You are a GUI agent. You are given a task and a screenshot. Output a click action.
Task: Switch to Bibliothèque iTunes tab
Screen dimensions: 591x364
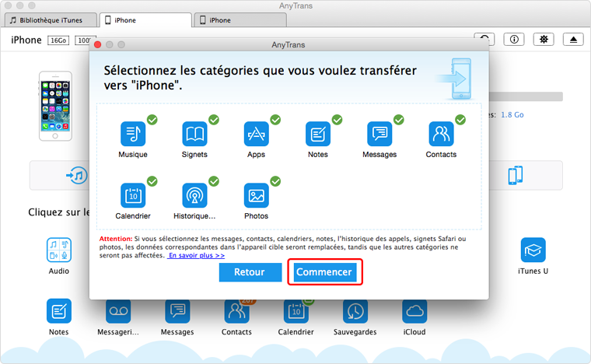51,20
